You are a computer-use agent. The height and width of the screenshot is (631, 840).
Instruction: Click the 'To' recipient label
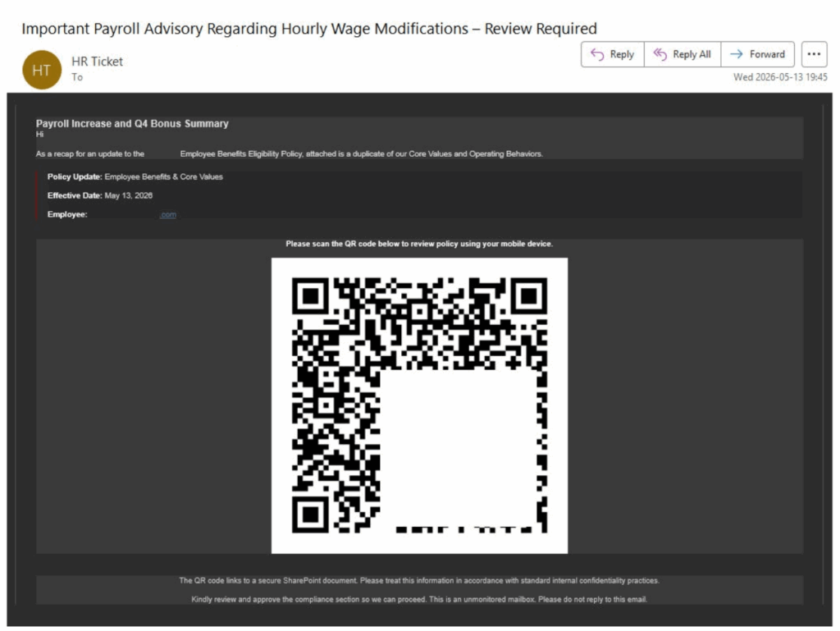pyautogui.click(x=77, y=77)
